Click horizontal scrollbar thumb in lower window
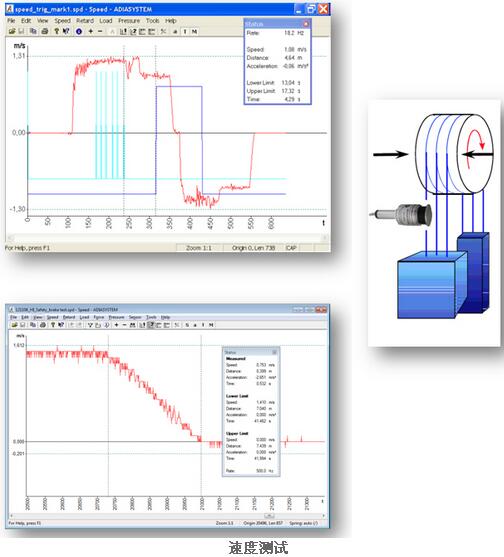 click(x=269, y=515)
